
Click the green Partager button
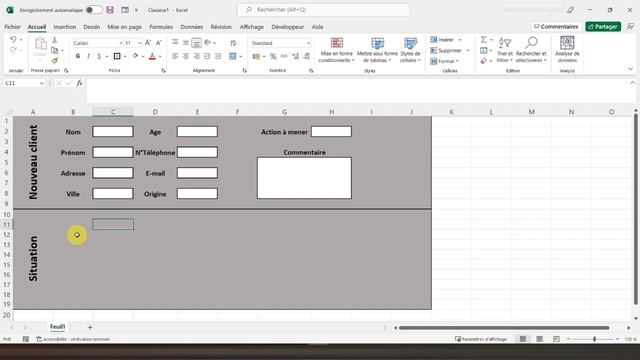[x=603, y=27]
